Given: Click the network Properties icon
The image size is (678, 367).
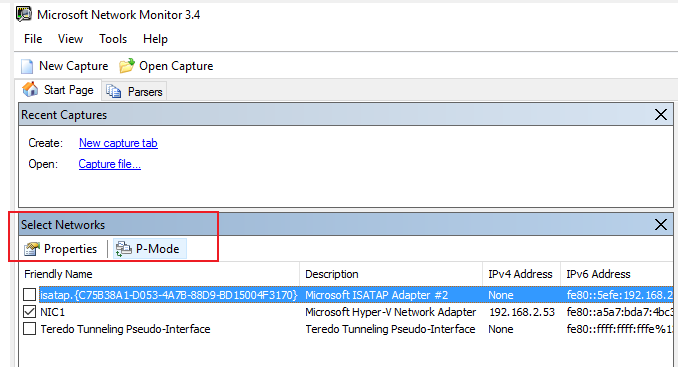Looking at the screenshot, I should [x=32, y=249].
